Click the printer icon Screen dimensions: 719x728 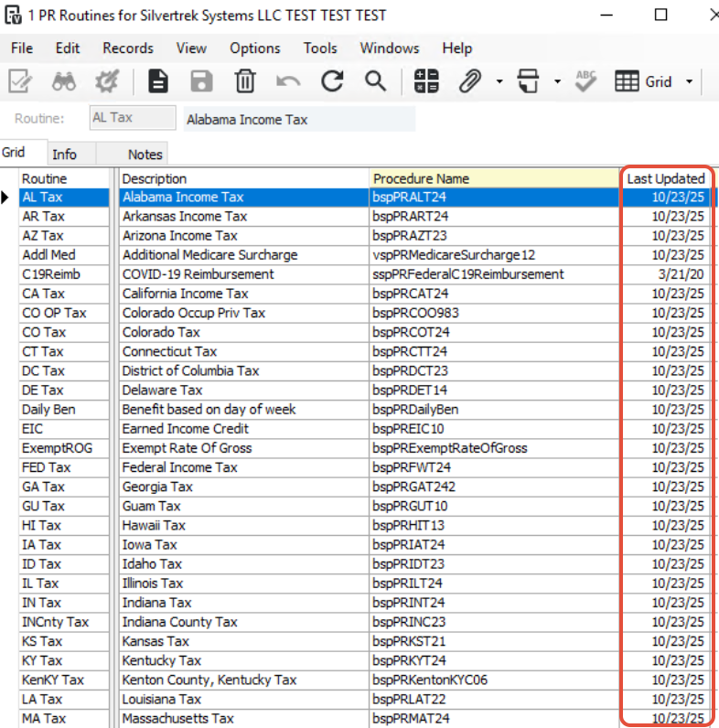point(528,81)
